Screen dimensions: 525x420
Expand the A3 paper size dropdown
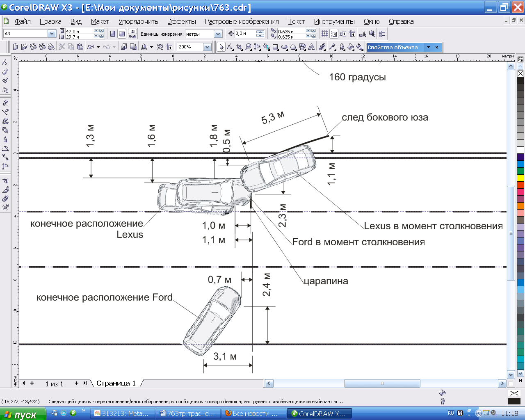point(52,34)
